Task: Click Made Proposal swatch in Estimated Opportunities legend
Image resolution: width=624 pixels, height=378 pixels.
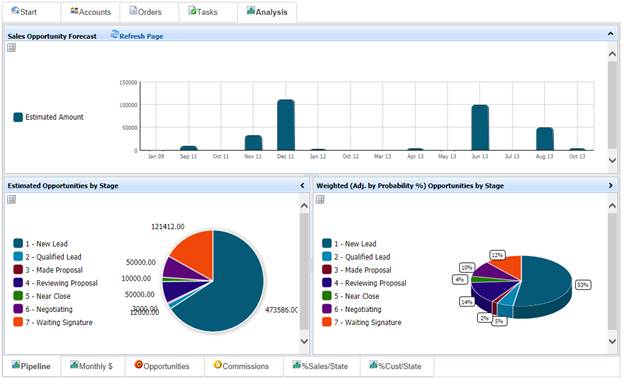Action: 18,270
